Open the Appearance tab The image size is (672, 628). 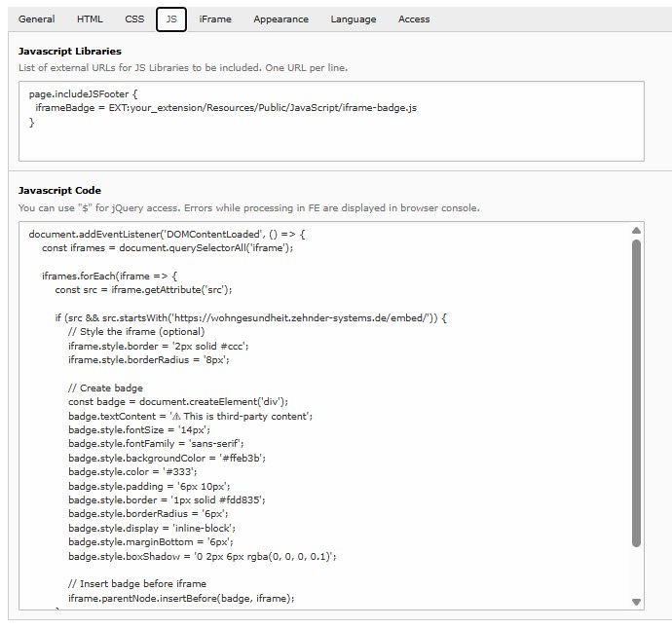pyautogui.click(x=280, y=18)
